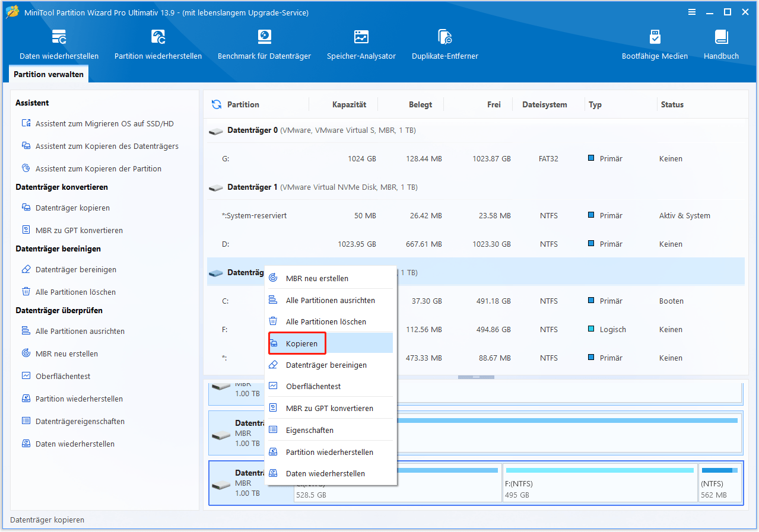Select the Partition verwalten tab
Viewport: 759px width, 532px height.
click(x=49, y=75)
